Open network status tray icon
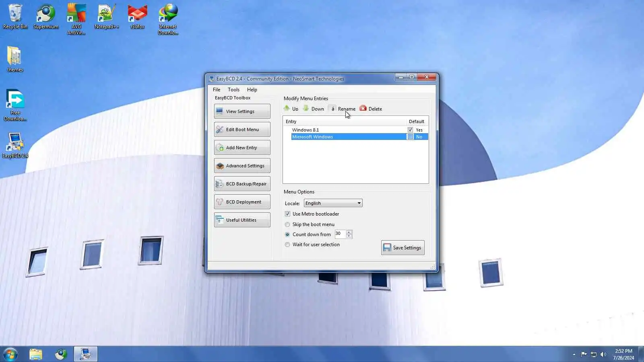Screen dimensions: 644x362 (593, 354)
